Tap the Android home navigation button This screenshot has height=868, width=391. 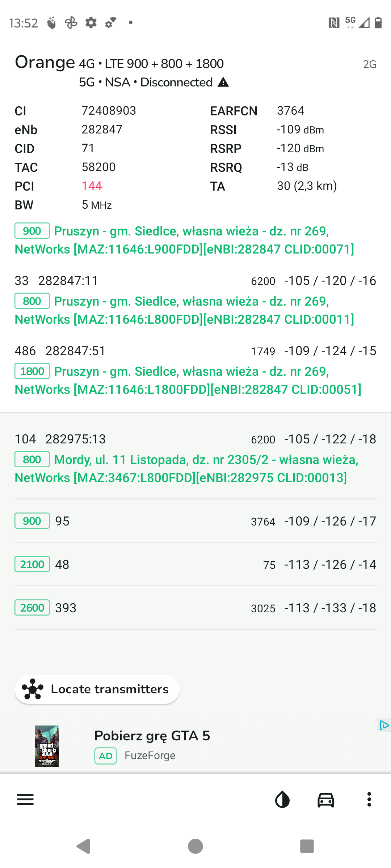[195, 846]
